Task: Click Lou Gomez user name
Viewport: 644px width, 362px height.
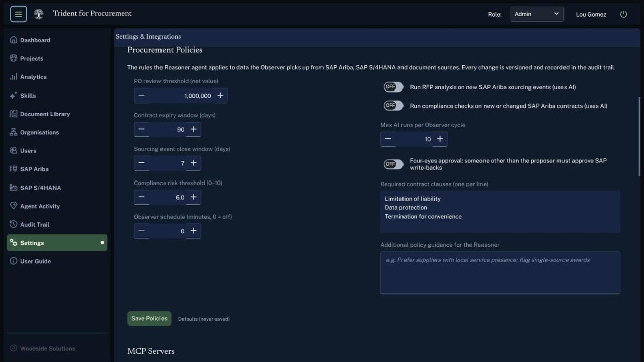Action: click(x=591, y=14)
